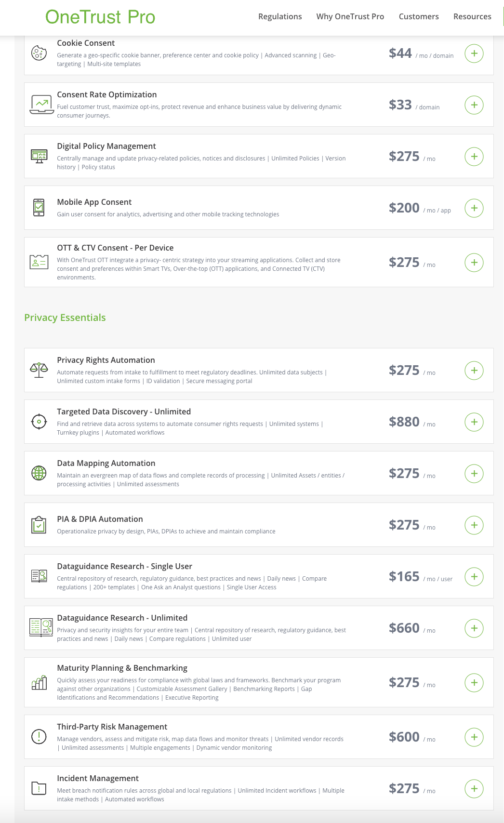Select the PIA & DPIA clipboard icon
This screenshot has height=823, width=504.
pos(38,524)
